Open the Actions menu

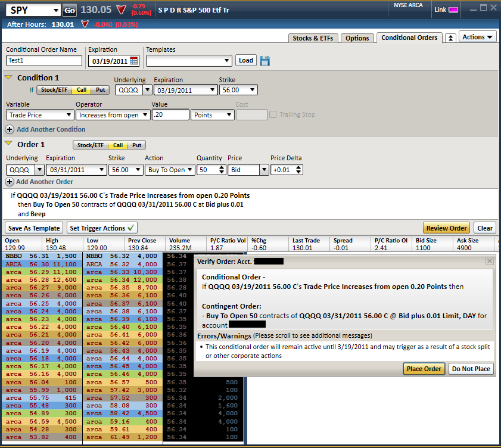pos(477,37)
